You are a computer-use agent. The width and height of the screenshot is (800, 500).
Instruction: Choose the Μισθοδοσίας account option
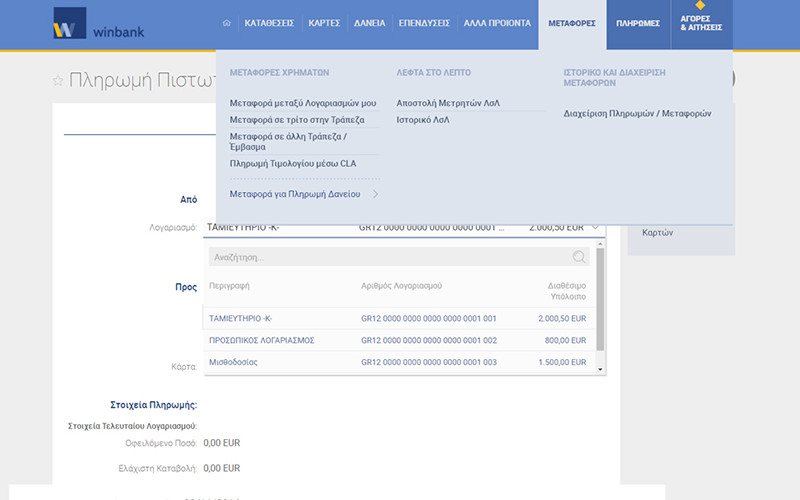tap(233, 362)
